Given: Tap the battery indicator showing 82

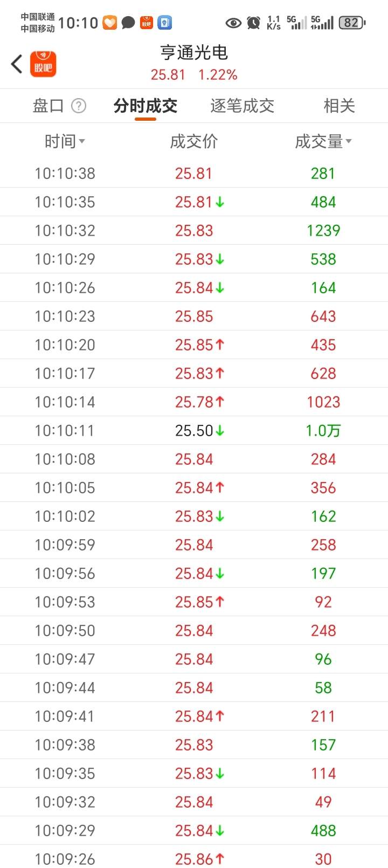Looking at the screenshot, I should 352,23.
